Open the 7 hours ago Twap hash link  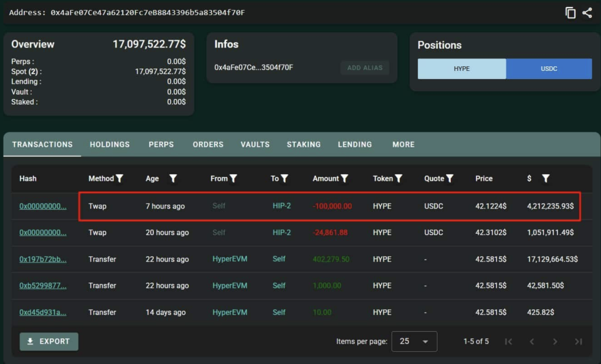pos(43,206)
